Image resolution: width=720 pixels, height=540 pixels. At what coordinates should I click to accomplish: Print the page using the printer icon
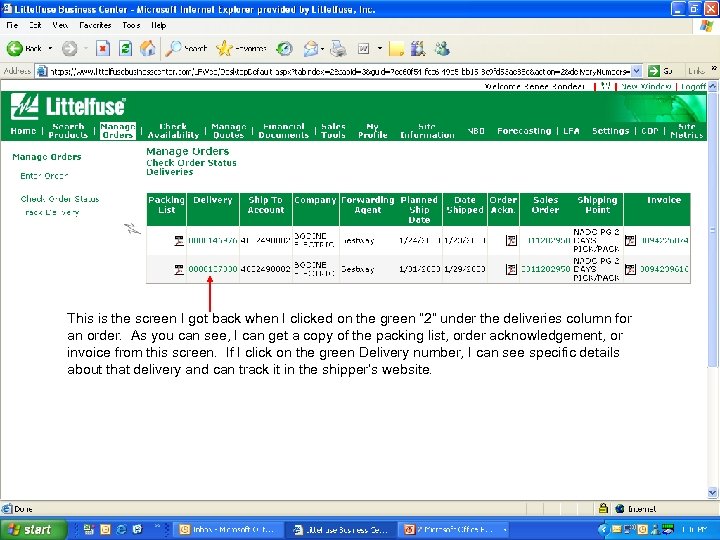point(338,48)
